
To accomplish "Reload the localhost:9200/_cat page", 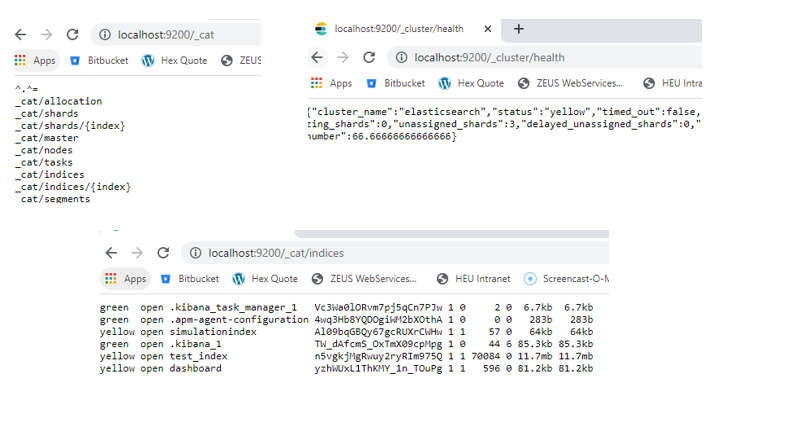I will [x=73, y=35].
